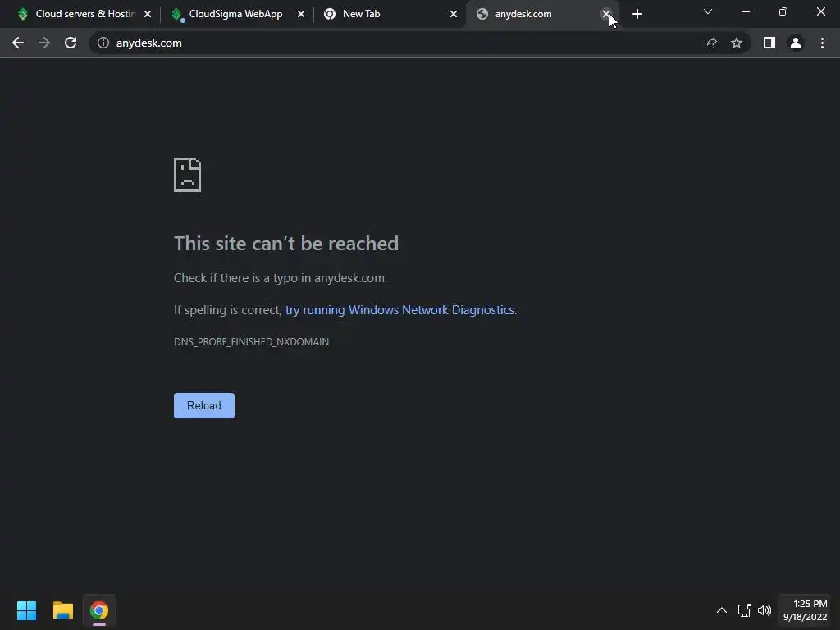Switch to CloudSigma WebApp tab
840x630 pixels.
[235, 14]
